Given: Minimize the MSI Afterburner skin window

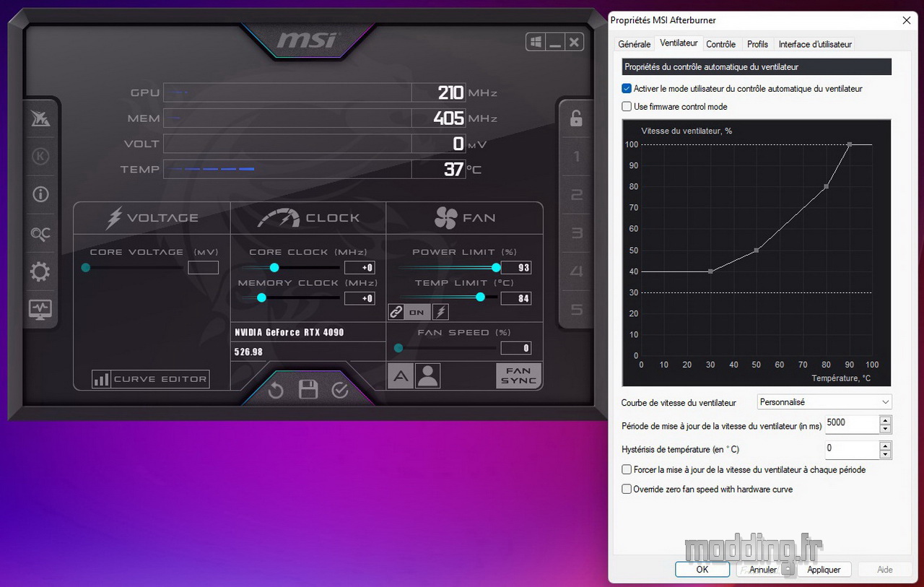Looking at the screenshot, I should (554, 42).
